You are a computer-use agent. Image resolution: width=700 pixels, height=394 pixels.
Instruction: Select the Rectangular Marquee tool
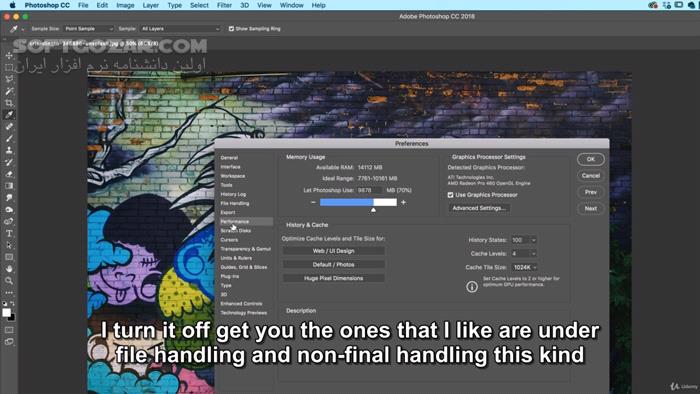click(9, 67)
